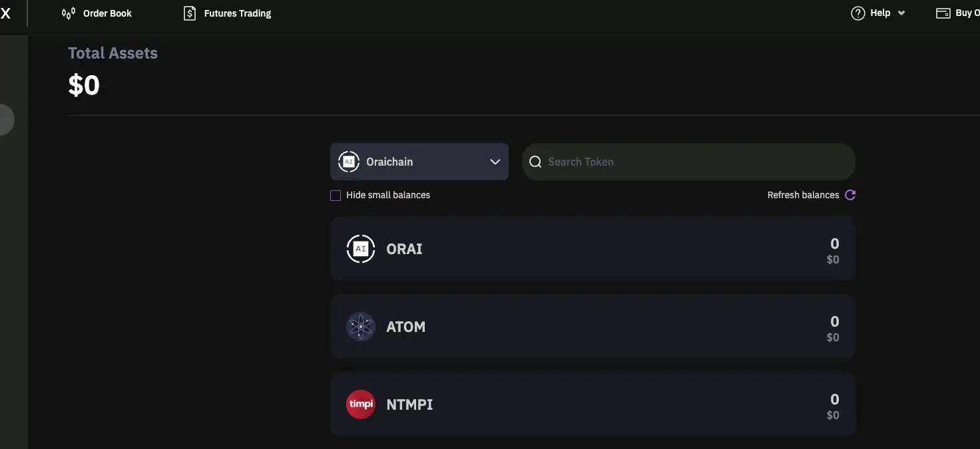Screen dimensions: 980x449
Task: Click the Buy button in header
Action: point(963,13)
